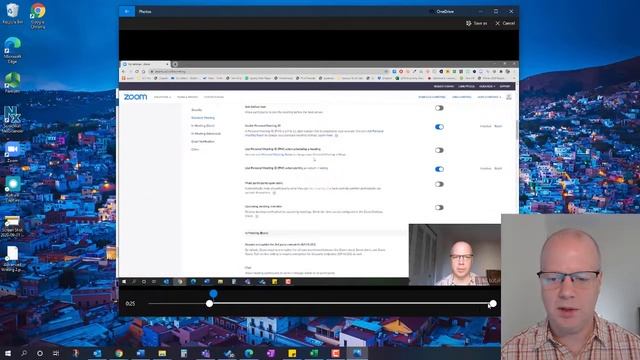Open File Explorer from the taskbar
This screenshot has height=360, width=640.
[x=162, y=353]
